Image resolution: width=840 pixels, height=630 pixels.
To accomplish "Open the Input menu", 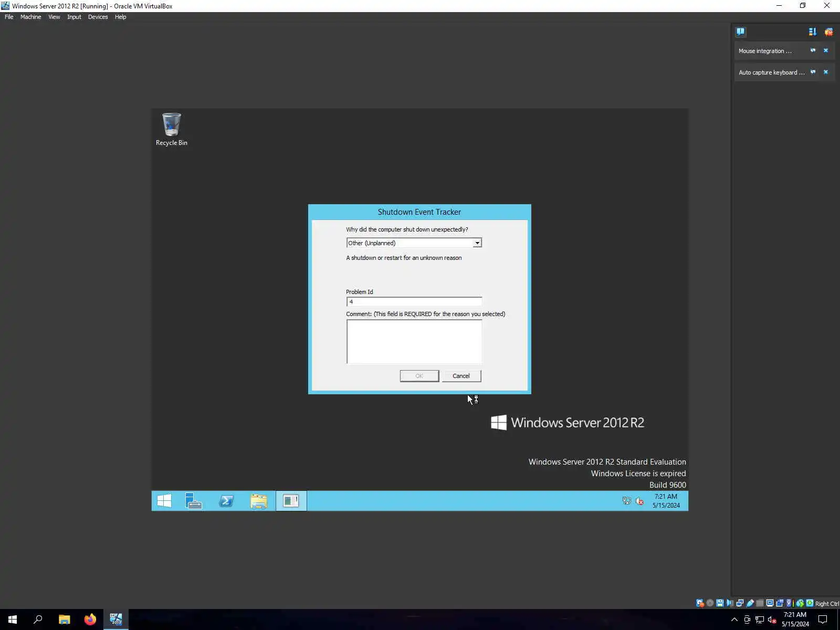I will point(74,17).
